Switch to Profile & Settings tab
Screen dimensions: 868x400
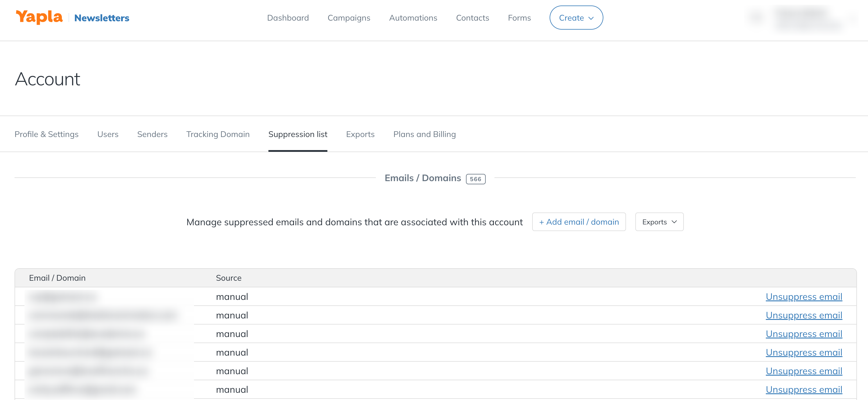46,134
